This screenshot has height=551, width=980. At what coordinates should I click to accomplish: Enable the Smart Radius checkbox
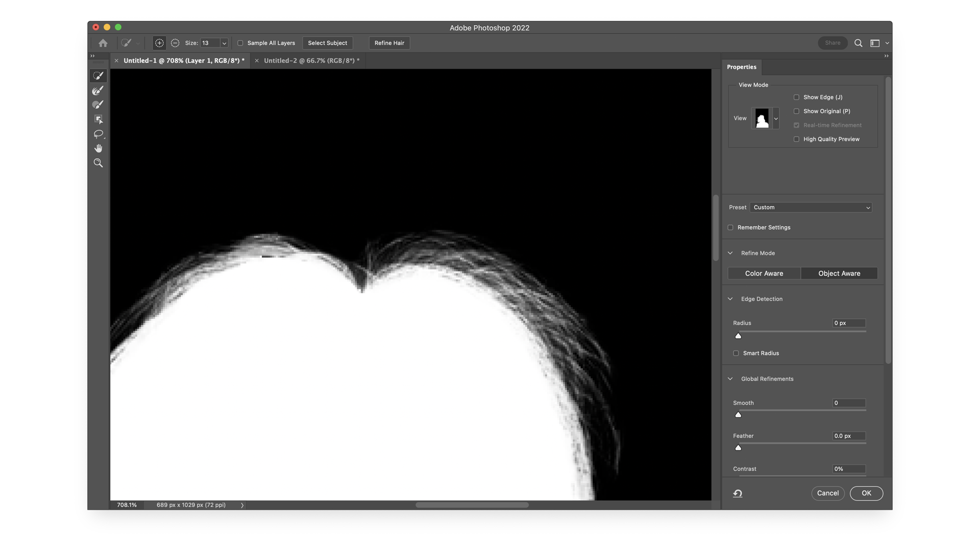[x=736, y=353]
